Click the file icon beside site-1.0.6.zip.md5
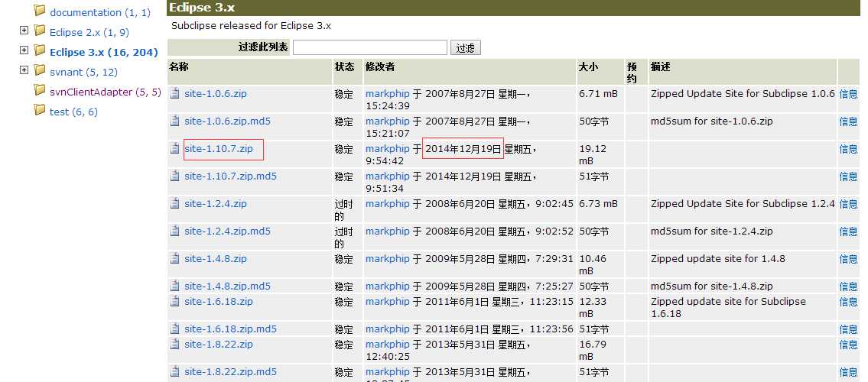Viewport: 868px width, 382px height. coord(175,121)
